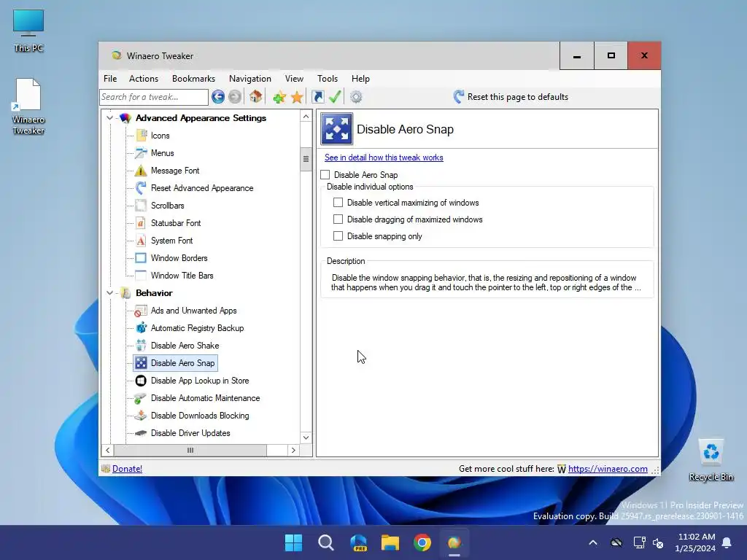This screenshot has height=560, width=747.
Task: Click the Icons tree item icon
Action: (x=141, y=135)
